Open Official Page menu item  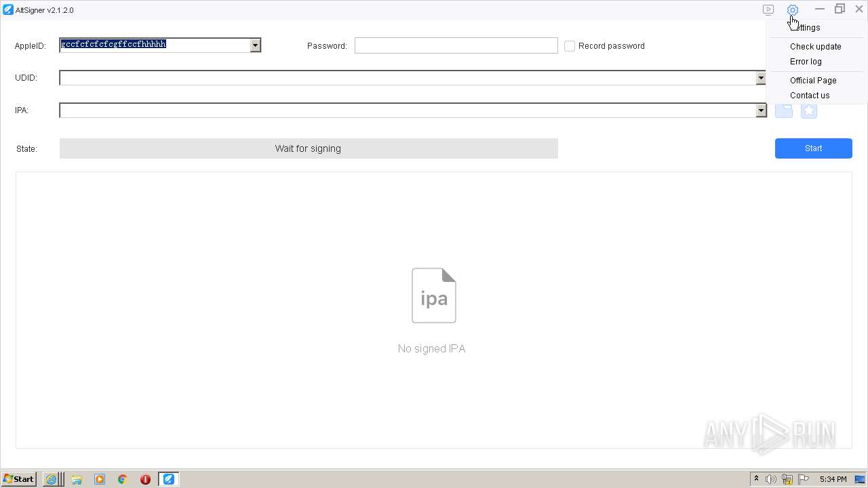point(813,81)
